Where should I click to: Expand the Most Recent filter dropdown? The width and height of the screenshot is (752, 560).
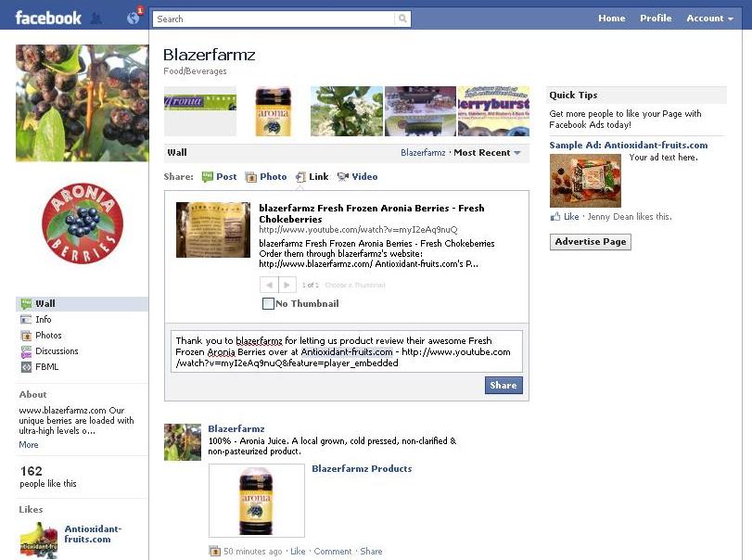tap(487, 152)
